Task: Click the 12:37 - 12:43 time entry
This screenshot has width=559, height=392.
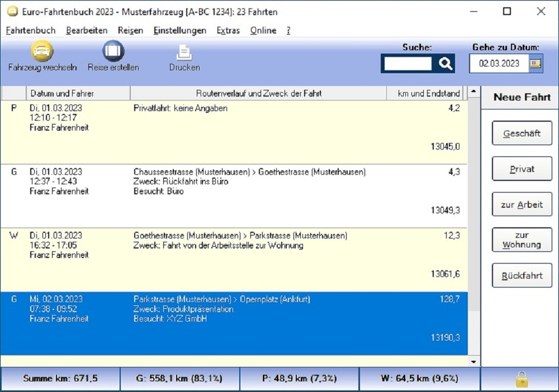Action: pos(53,181)
